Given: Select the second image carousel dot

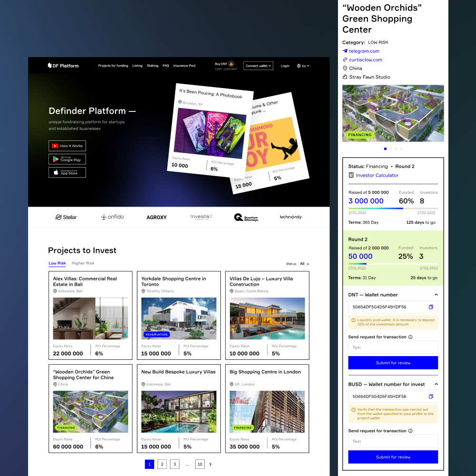Looking at the screenshot, I should [x=390, y=149].
